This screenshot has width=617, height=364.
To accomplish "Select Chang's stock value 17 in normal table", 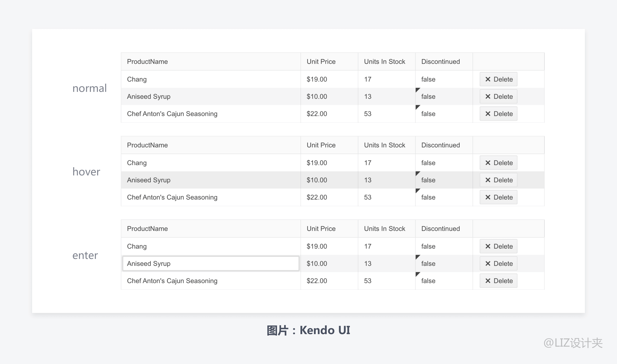I will (x=367, y=79).
